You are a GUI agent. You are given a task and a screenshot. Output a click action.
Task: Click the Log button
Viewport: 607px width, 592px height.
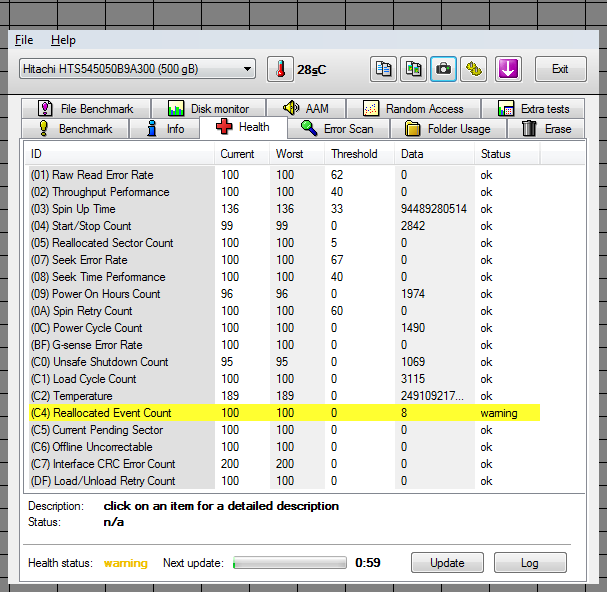coord(530,563)
